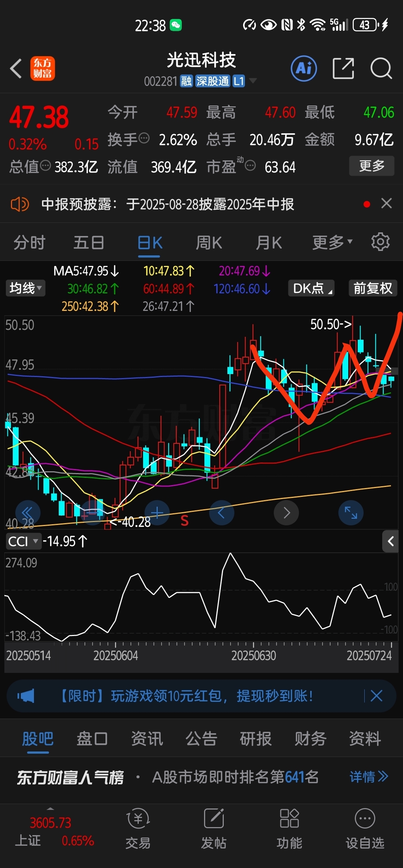Go back using the left arrow icon

16,69
